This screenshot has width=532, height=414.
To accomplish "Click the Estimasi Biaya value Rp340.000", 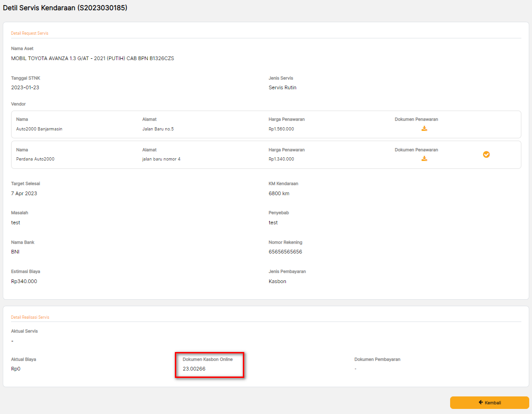I will (x=24, y=281).
